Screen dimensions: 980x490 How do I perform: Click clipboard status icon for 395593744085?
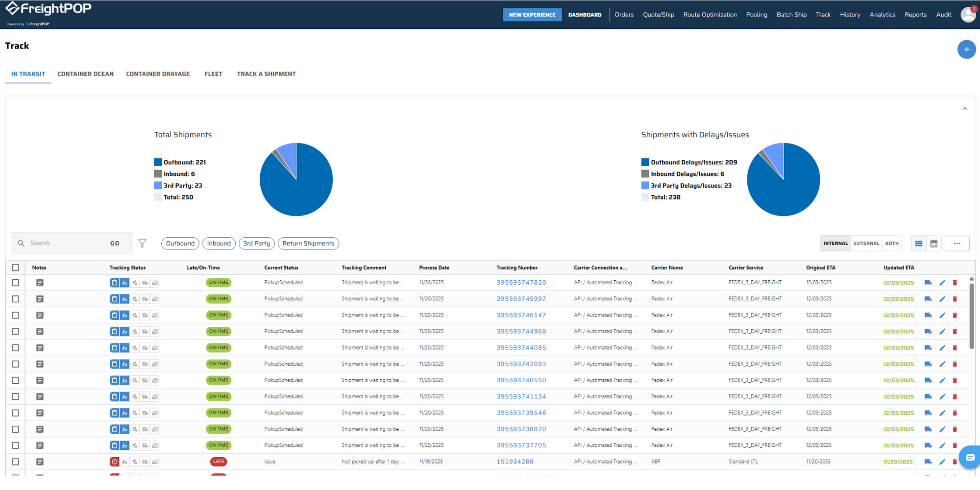tap(114, 348)
